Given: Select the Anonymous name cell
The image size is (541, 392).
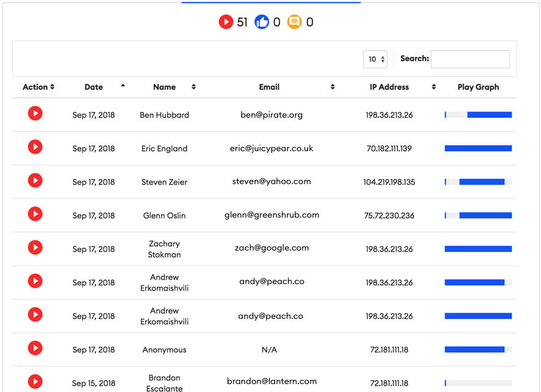Looking at the screenshot, I should pos(164,349).
